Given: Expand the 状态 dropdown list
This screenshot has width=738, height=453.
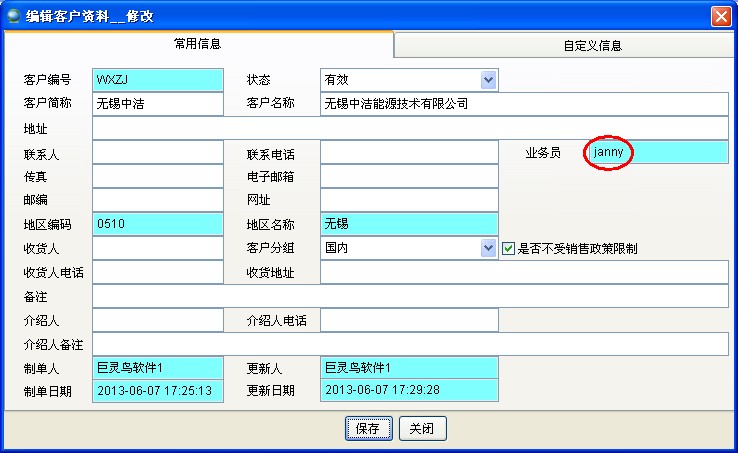Looking at the screenshot, I should pos(488,80).
